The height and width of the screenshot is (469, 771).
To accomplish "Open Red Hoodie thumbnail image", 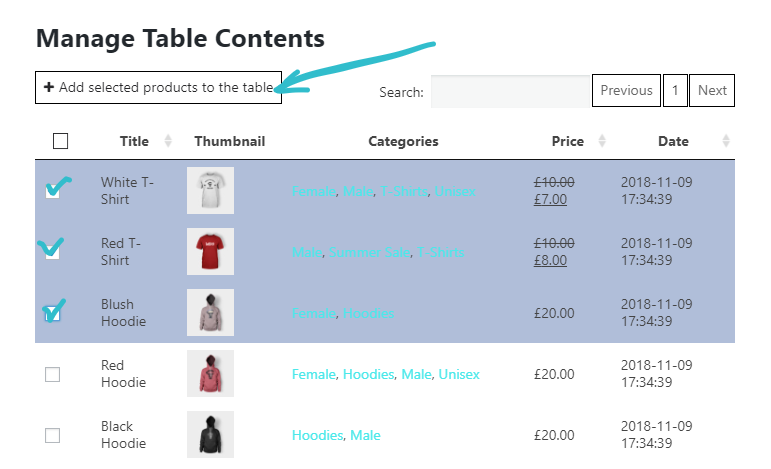I will (210, 373).
